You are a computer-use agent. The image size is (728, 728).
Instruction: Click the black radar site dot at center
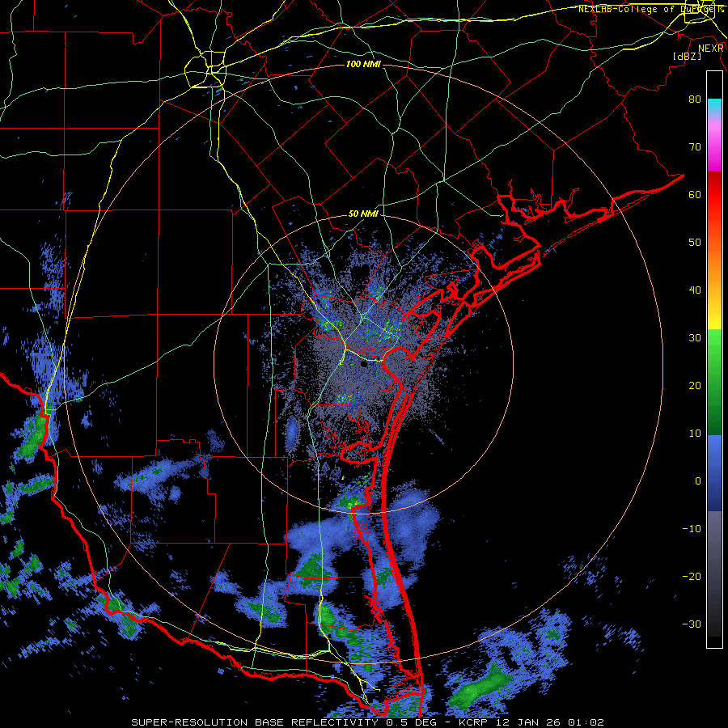tap(364, 365)
